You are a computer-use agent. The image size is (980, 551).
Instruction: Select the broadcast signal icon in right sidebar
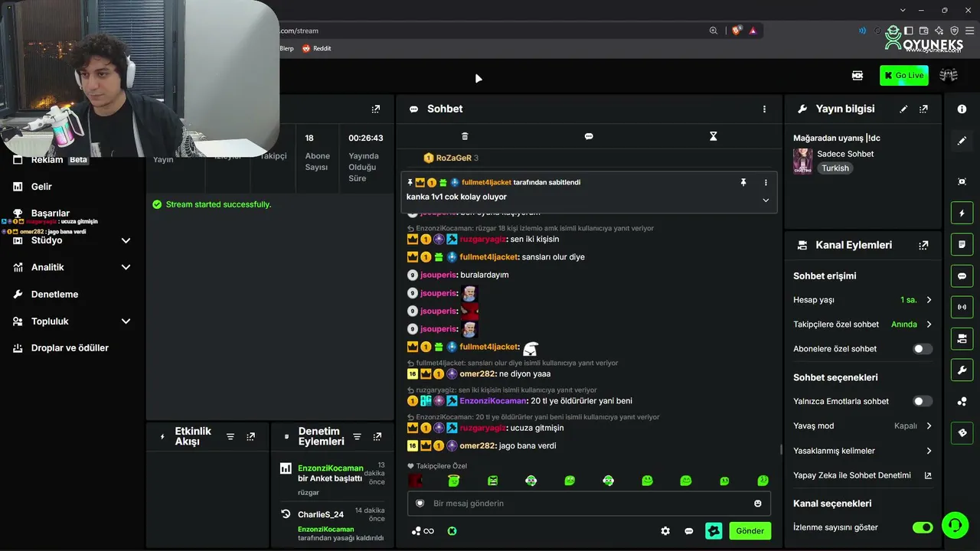click(x=962, y=307)
